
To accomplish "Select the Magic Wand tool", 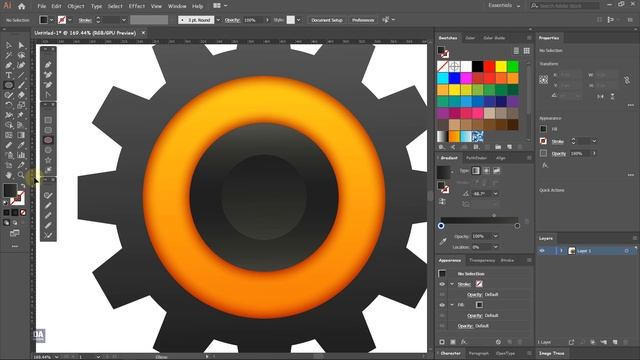I will (x=9, y=55).
